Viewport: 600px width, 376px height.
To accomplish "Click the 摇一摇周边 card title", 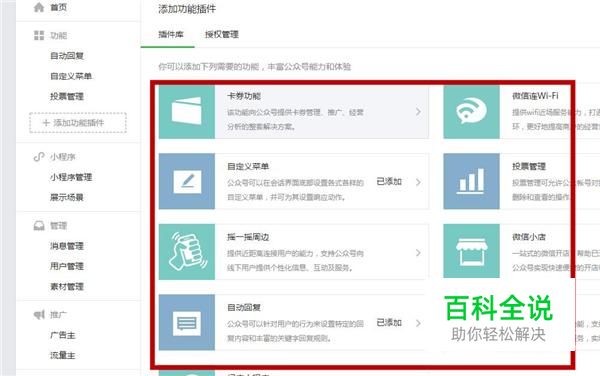I will [248, 237].
